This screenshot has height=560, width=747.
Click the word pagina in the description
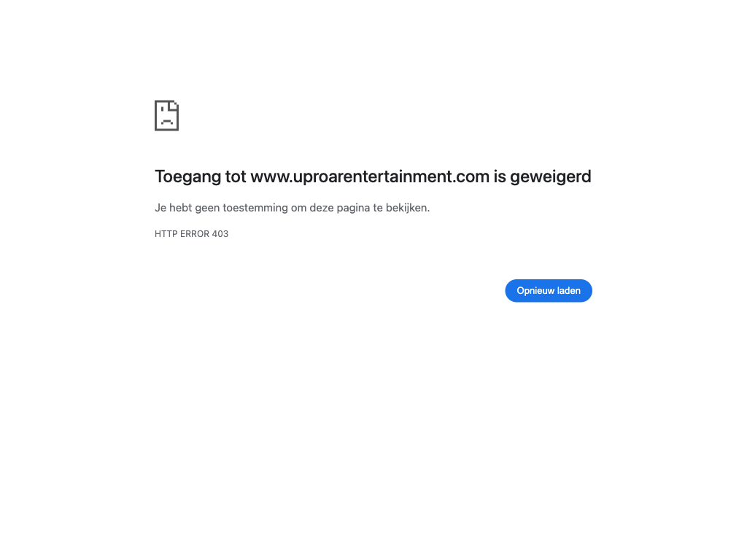pyautogui.click(x=354, y=208)
